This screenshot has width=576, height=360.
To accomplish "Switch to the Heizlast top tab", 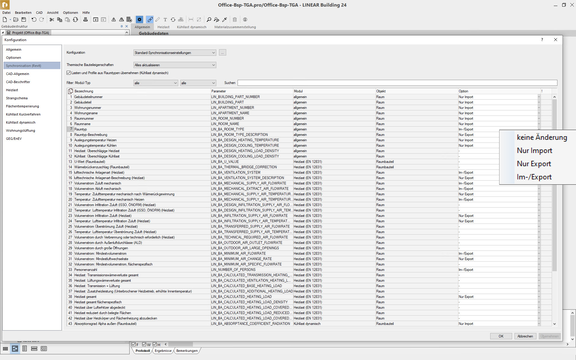I will pos(163,27).
